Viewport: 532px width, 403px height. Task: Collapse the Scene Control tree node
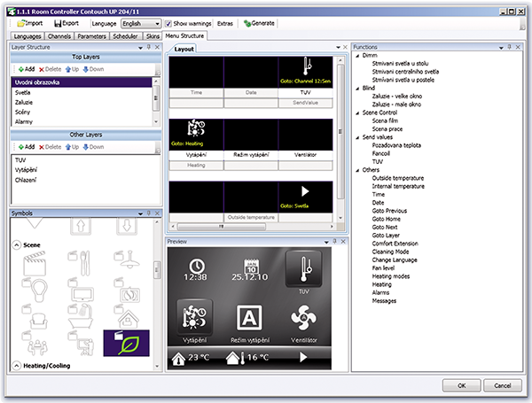click(x=357, y=112)
